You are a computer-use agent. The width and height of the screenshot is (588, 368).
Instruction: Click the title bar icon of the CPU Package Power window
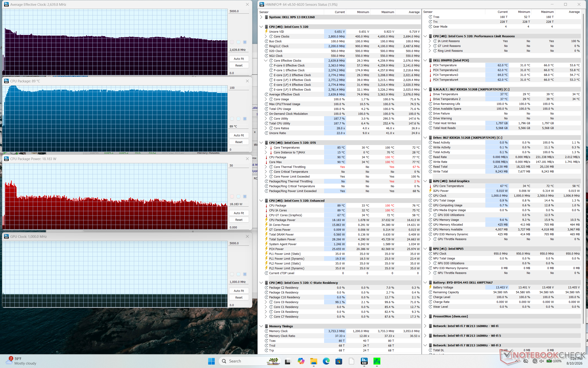pyautogui.click(x=6, y=159)
